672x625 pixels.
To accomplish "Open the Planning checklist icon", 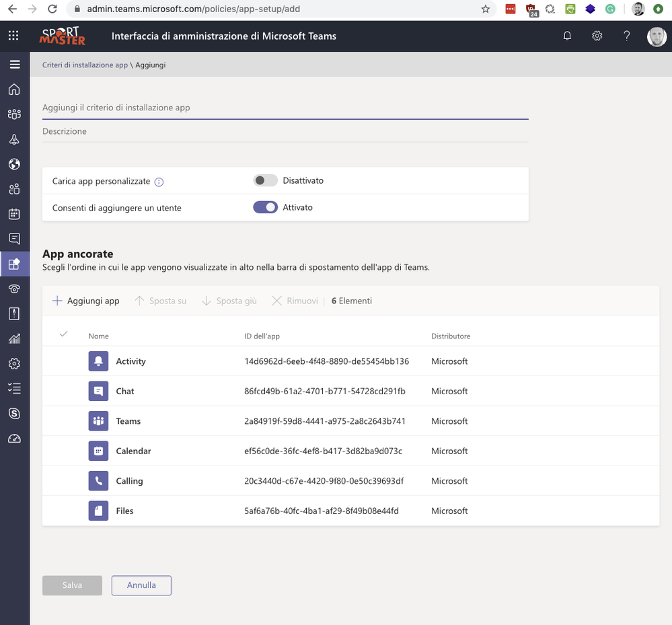I will pyautogui.click(x=14, y=388).
